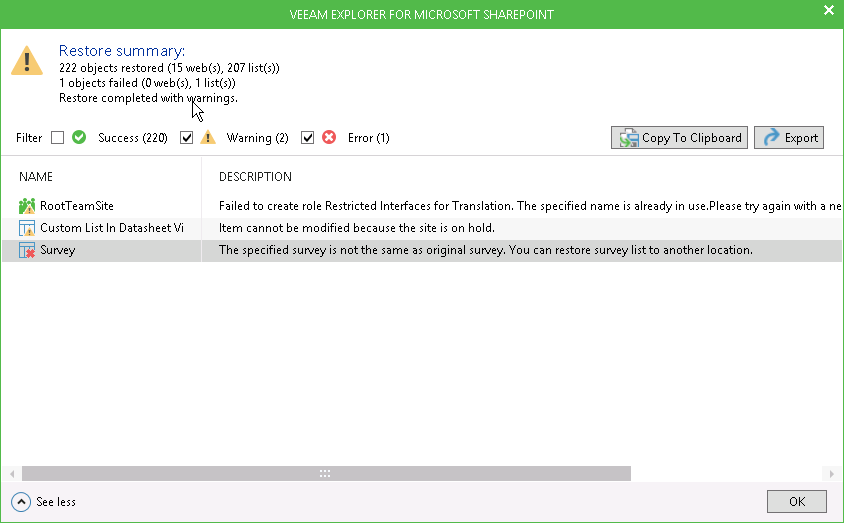The height and width of the screenshot is (523, 844).
Task: Click the yellow warning triangle beside Restore summary
Action: pos(27,61)
